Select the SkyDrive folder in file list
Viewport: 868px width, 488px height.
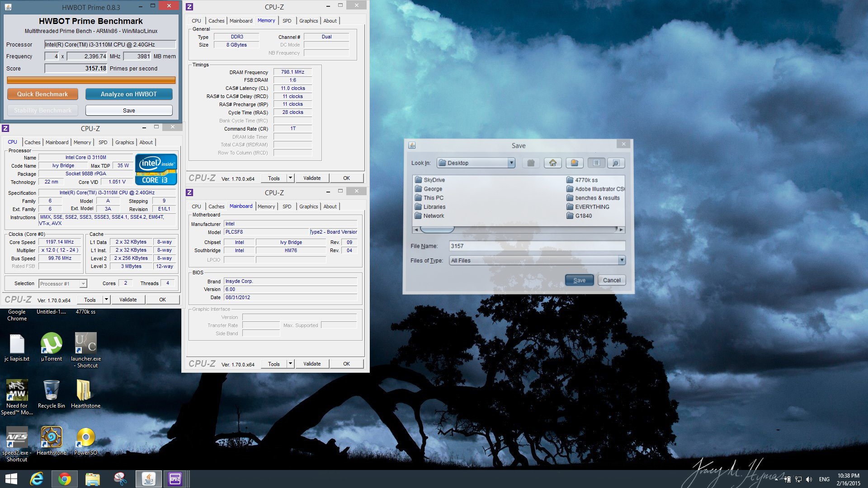[430, 180]
